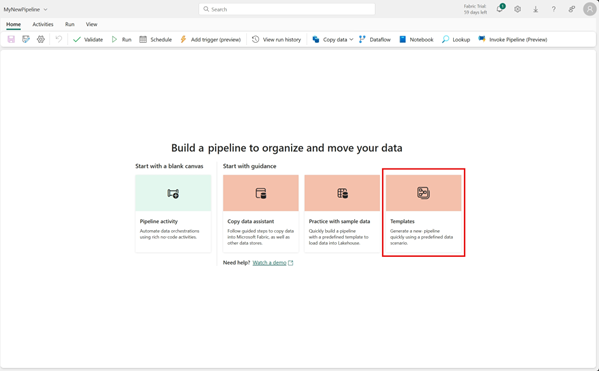Click the Copy data assistant card icon

click(x=261, y=193)
